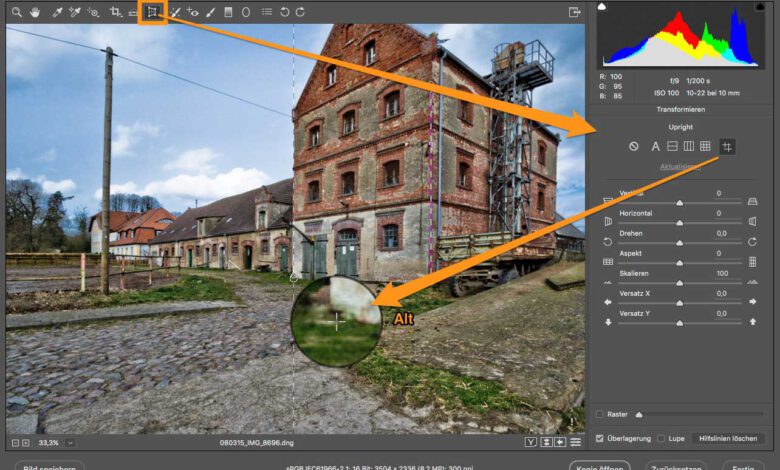Viewport: 780px width, 470px height.
Task: Select the Targeted Adjustment tool
Action: point(93,12)
